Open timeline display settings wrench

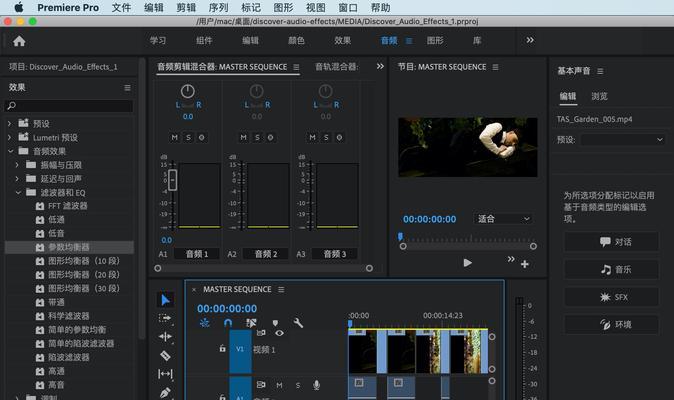pyautogui.click(x=298, y=323)
